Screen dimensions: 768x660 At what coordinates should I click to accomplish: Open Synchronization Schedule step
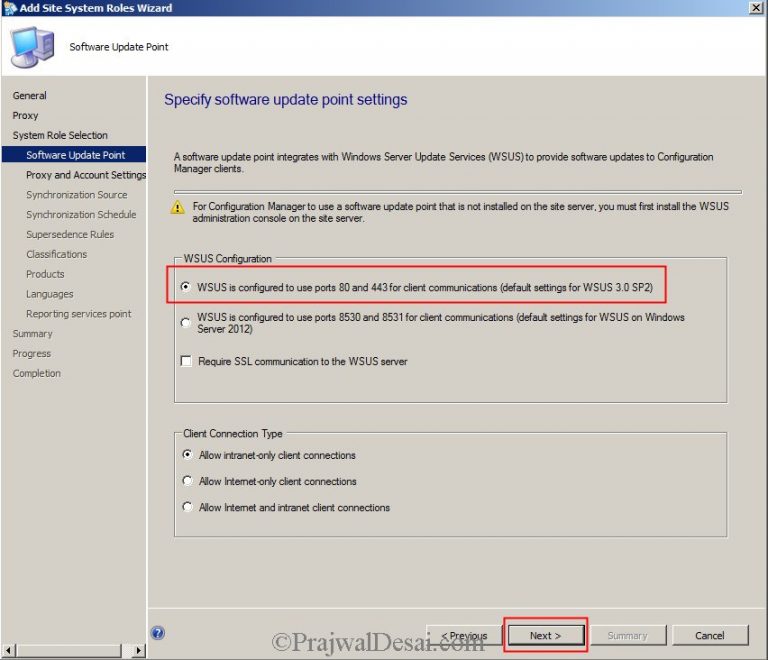81,214
